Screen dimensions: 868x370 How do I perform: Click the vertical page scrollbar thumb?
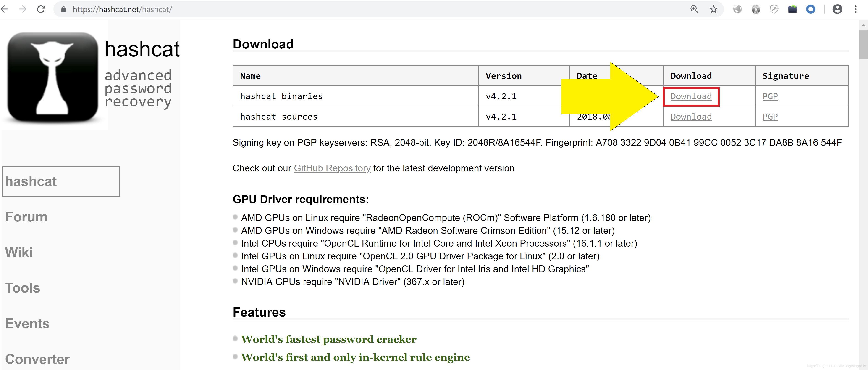point(863,44)
